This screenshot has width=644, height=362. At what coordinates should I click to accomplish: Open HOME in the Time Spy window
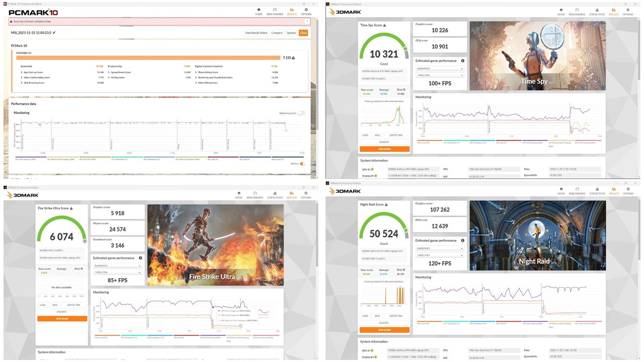pos(561,11)
